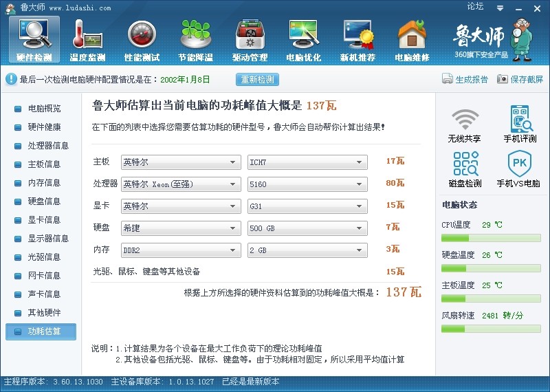This screenshot has width=550, height=392.
Task: Select 硬盘信息 in the left sidebar
Action: [44, 202]
